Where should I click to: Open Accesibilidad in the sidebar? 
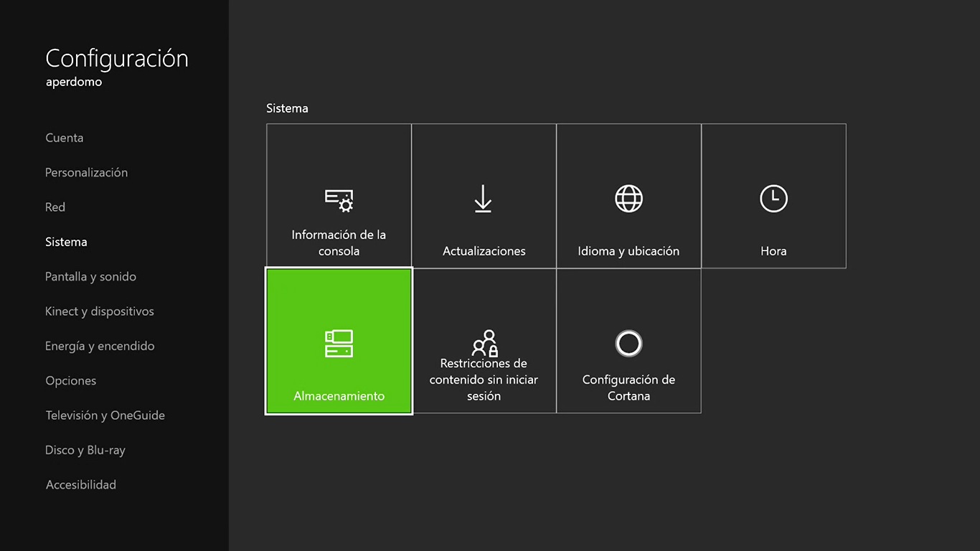pyautogui.click(x=80, y=485)
